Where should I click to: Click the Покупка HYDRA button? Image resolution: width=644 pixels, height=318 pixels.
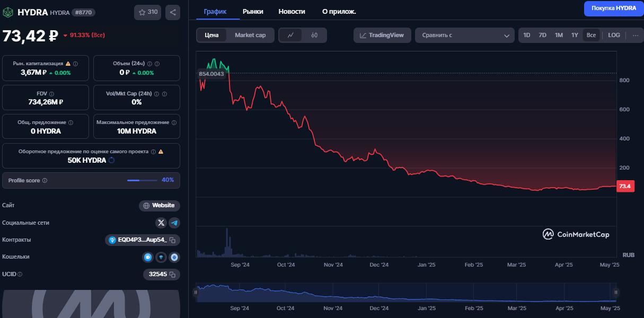tap(613, 8)
